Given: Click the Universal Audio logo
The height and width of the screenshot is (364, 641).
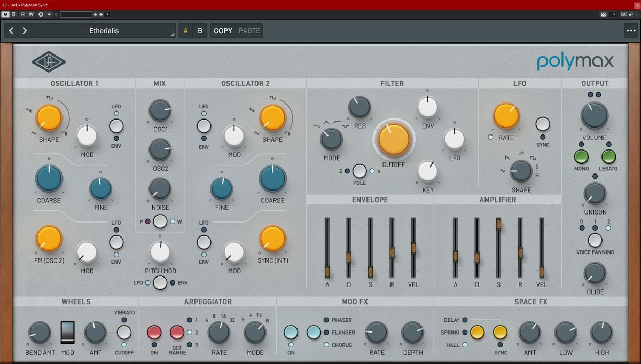Looking at the screenshot, I should pyautogui.click(x=49, y=61).
